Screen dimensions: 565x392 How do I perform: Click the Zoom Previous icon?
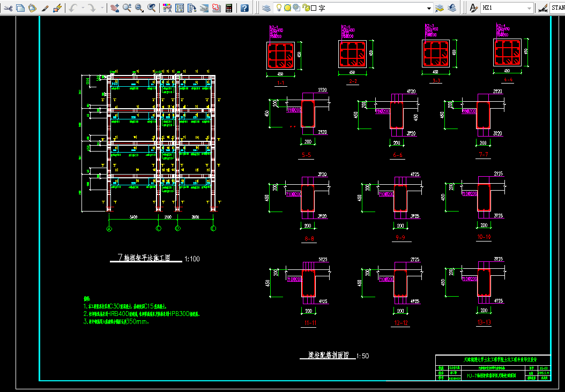[x=152, y=7]
